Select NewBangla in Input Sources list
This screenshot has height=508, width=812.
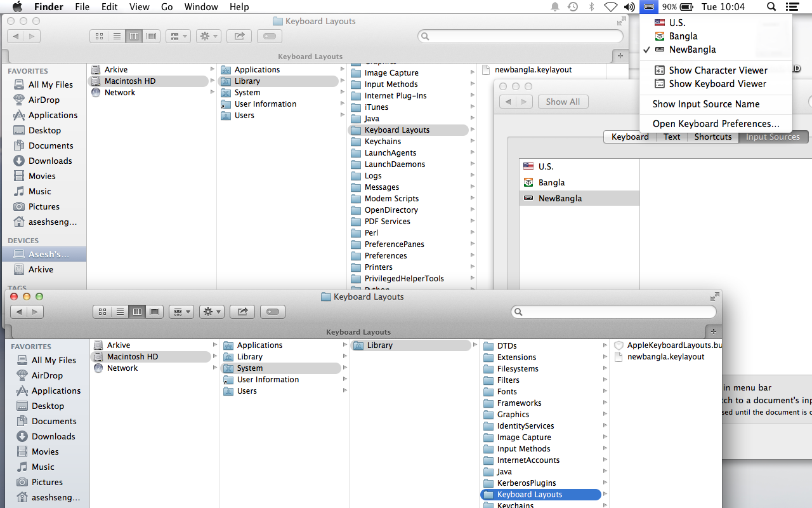[x=579, y=198]
